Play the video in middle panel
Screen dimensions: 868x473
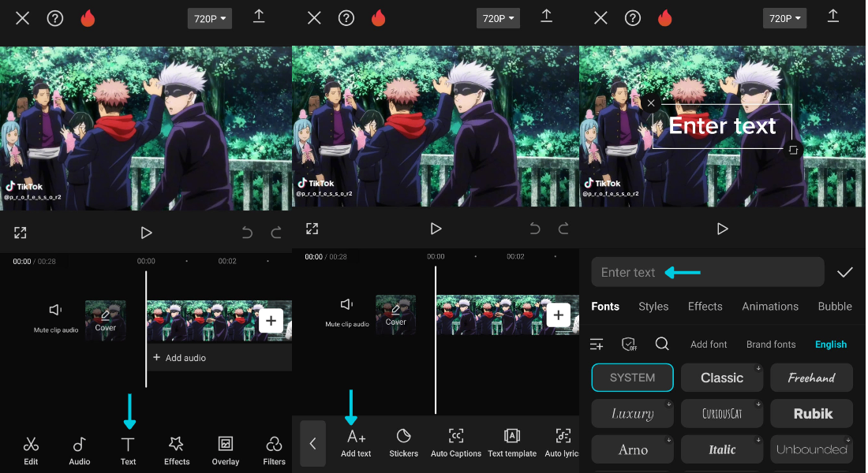click(x=436, y=229)
